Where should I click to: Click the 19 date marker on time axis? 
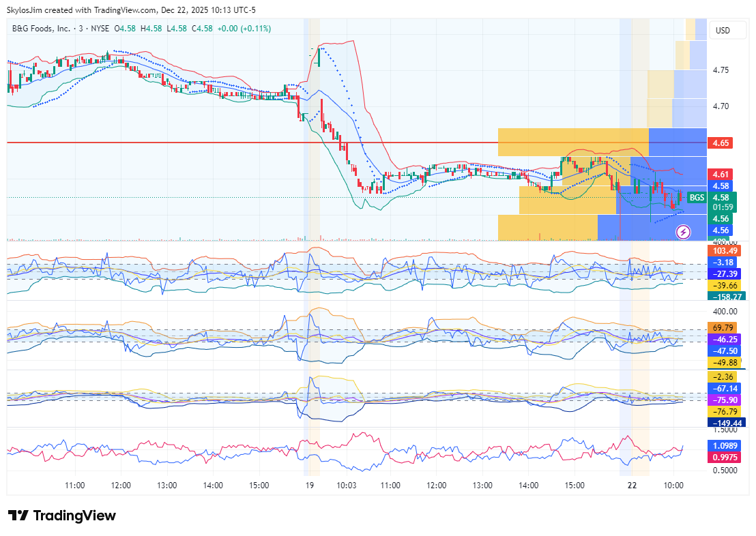pyautogui.click(x=310, y=486)
